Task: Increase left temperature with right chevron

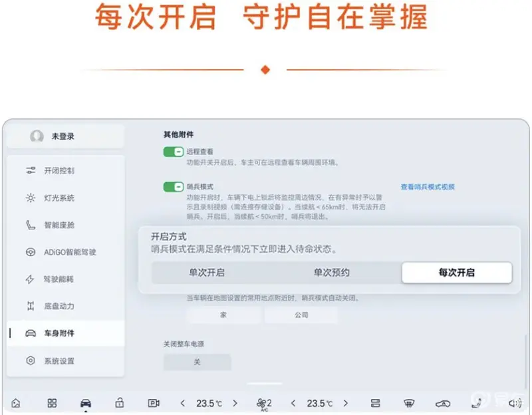Action: pyautogui.click(x=235, y=403)
